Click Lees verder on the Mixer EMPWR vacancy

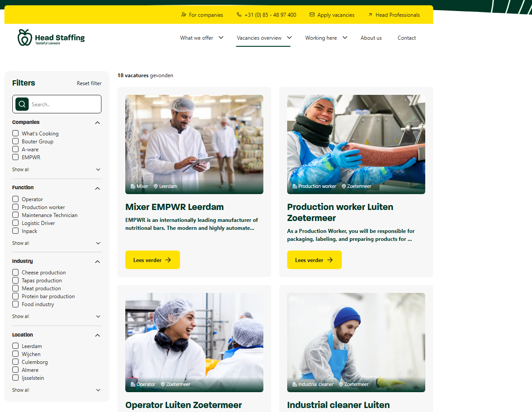click(152, 260)
